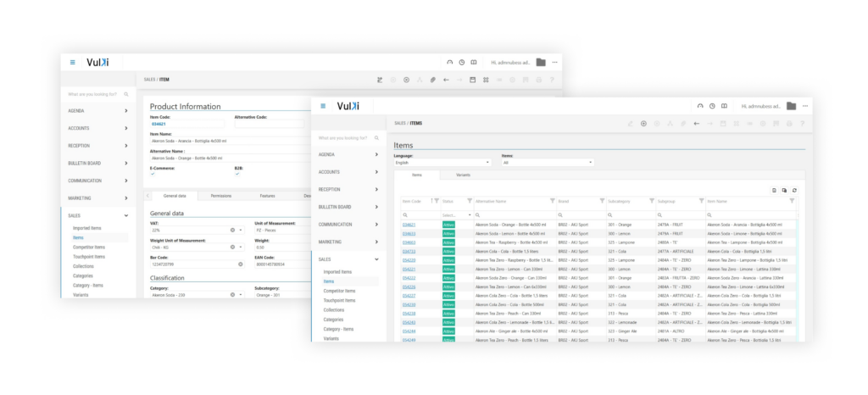Switch to the Variants tab in Items list
This screenshot has height=395, width=868.
tap(462, 175)
